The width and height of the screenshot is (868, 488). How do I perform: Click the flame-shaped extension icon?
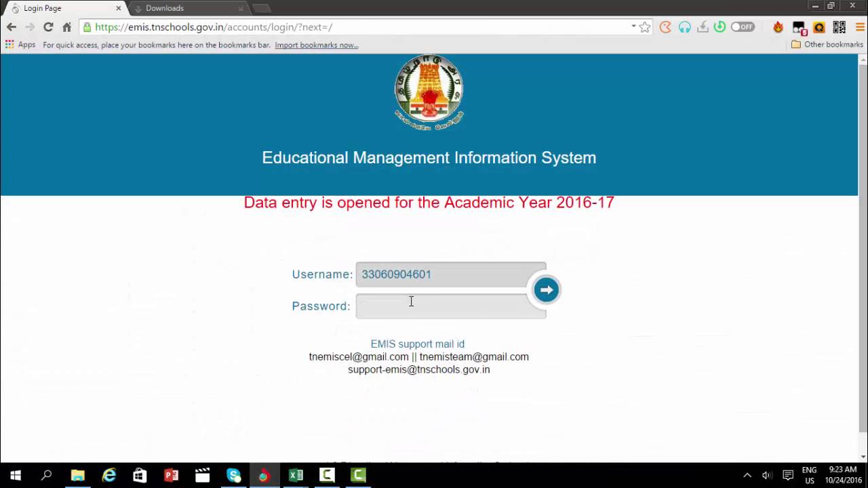[778, 27]
